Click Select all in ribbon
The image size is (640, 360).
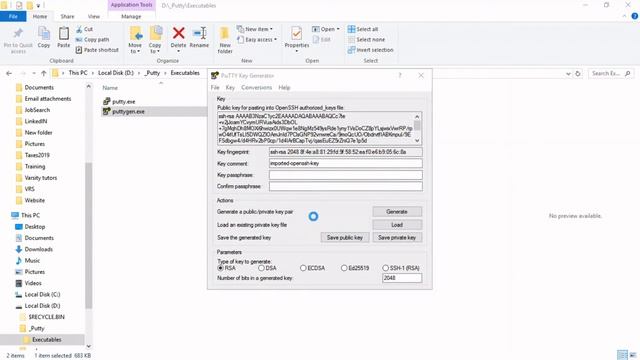pos(363,29)
